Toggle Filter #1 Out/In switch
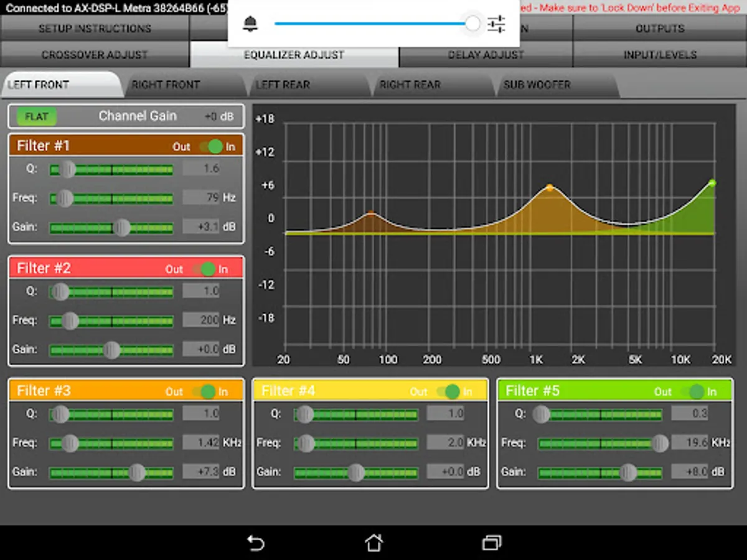Image resolution: width=747 pixels, height=560 pixels. tap(211, 147)
